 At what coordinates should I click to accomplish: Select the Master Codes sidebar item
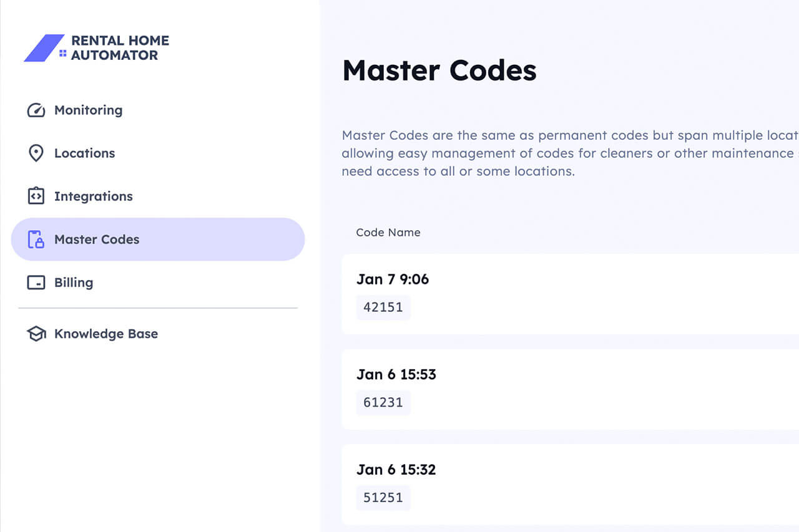(x=97, y=239)
